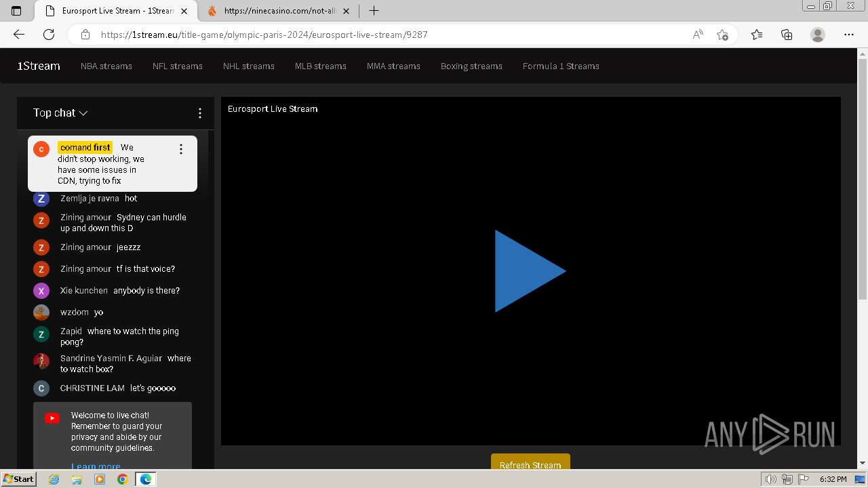Click the YouTube icon in welcome notice
The width and height of the screenshot is (868, 488).
point(52,418)
